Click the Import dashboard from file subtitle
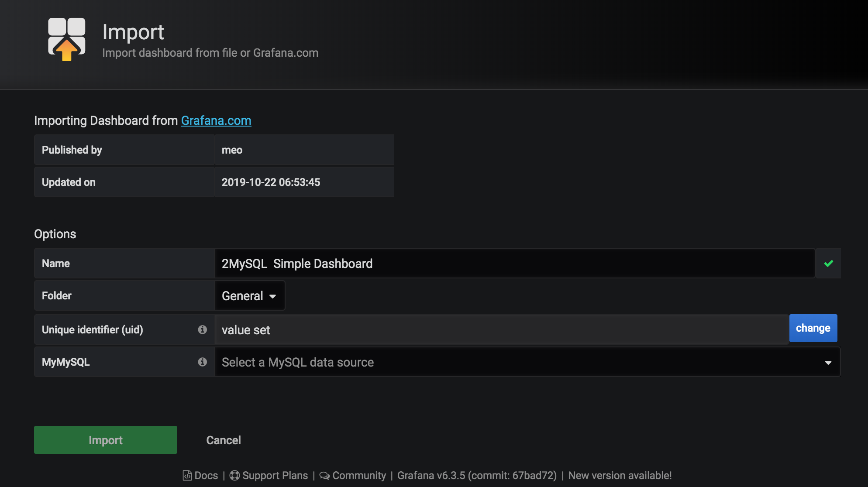The width and height of the screenshot is (868, 487). coord(210,53)
